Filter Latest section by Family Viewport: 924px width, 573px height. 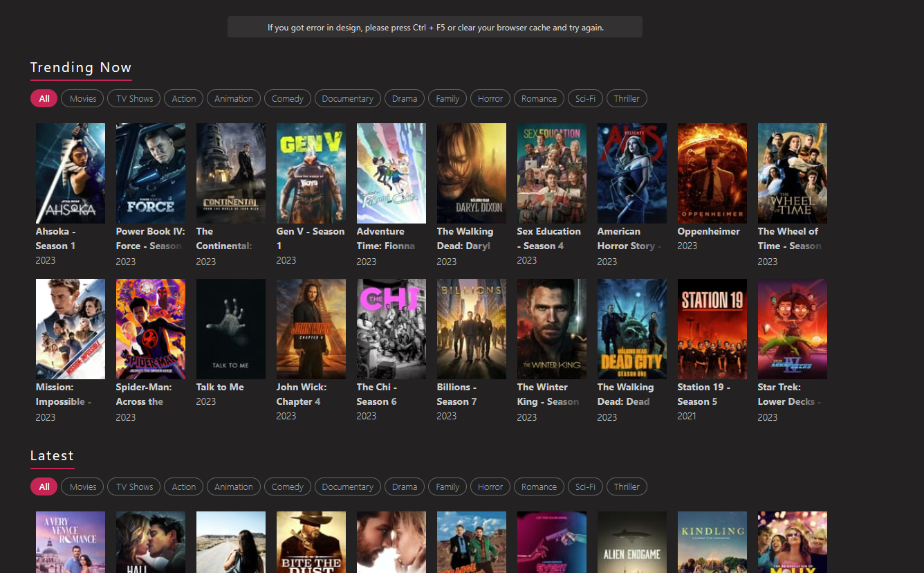[x=447, y=486]
